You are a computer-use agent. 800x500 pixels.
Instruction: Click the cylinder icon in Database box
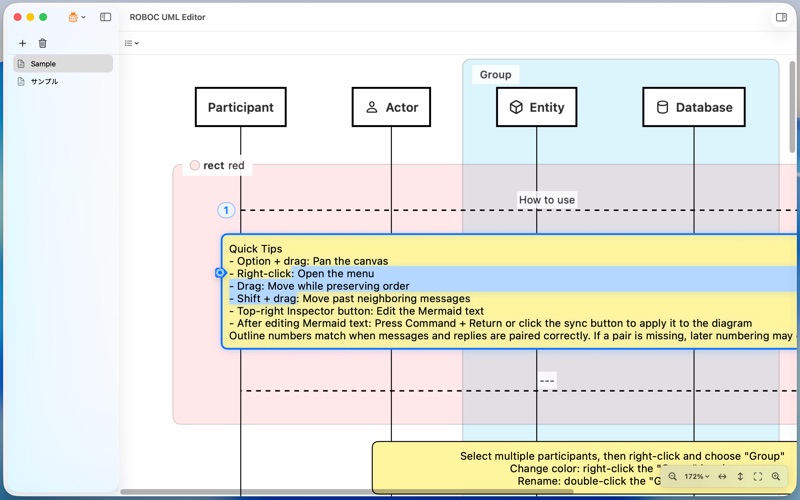coord(662,107)
